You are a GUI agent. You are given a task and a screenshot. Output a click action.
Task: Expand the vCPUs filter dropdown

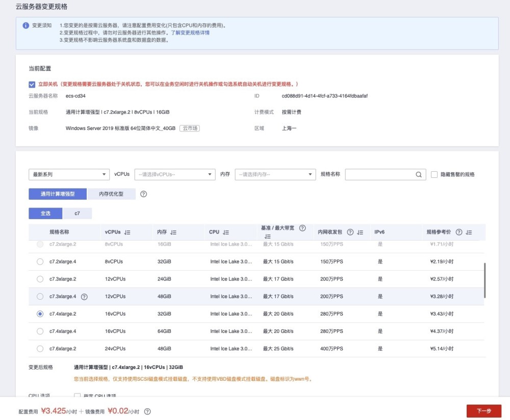[175, 174]
